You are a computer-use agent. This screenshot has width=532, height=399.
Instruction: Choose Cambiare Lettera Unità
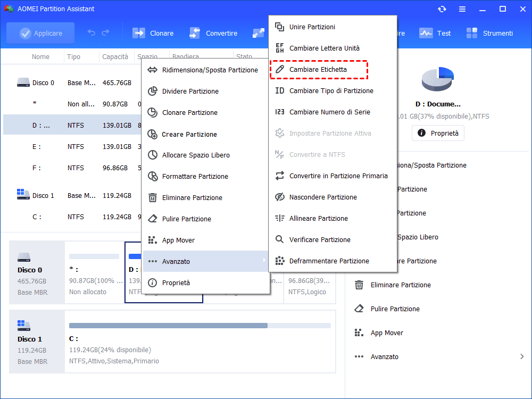332,48
